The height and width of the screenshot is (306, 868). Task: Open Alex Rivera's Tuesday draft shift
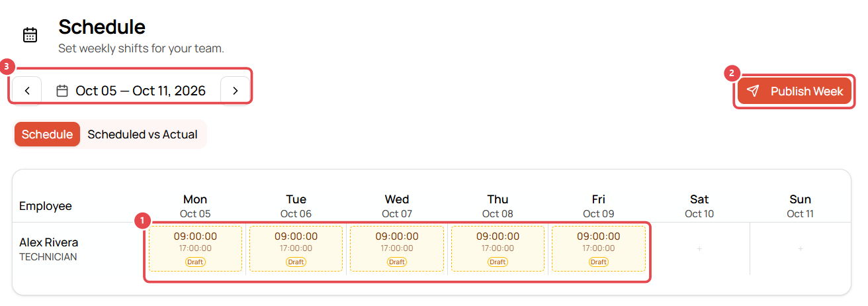296,249
